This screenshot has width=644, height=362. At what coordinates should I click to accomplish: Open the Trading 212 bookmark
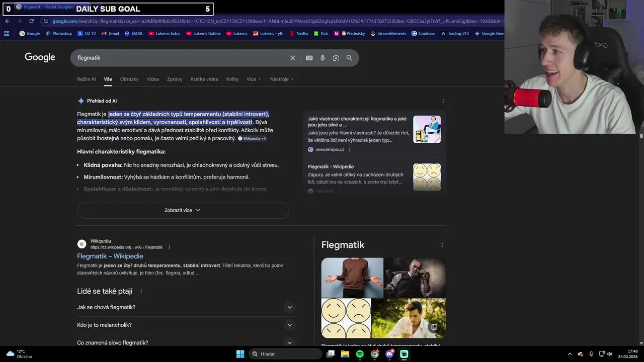pyautogui.click(x=455, y=34)
